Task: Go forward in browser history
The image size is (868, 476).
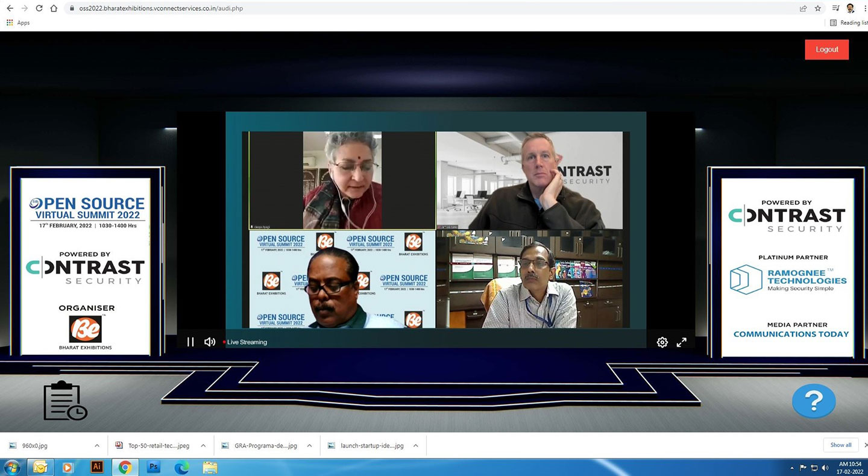Action: pyautogui.click(x=24, y=8)
